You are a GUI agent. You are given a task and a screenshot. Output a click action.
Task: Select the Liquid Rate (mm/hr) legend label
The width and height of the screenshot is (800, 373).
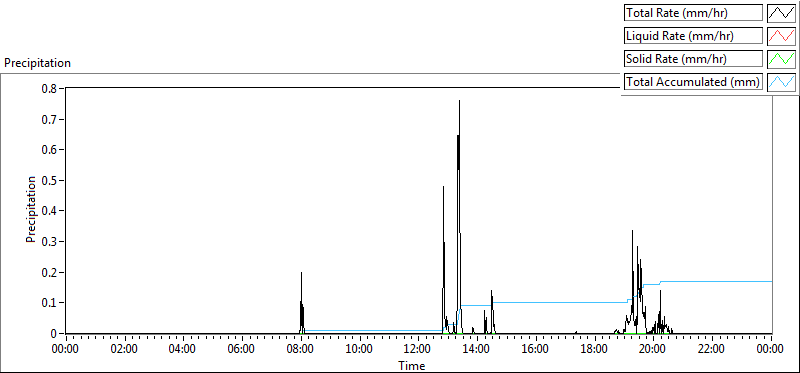click(693, 36)
